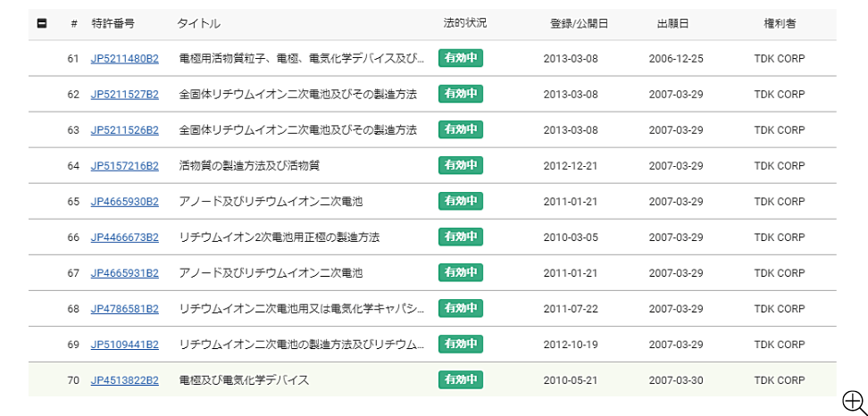Click 有効中 status badge in row 63

pyautogui.click(x=461, y=129)
